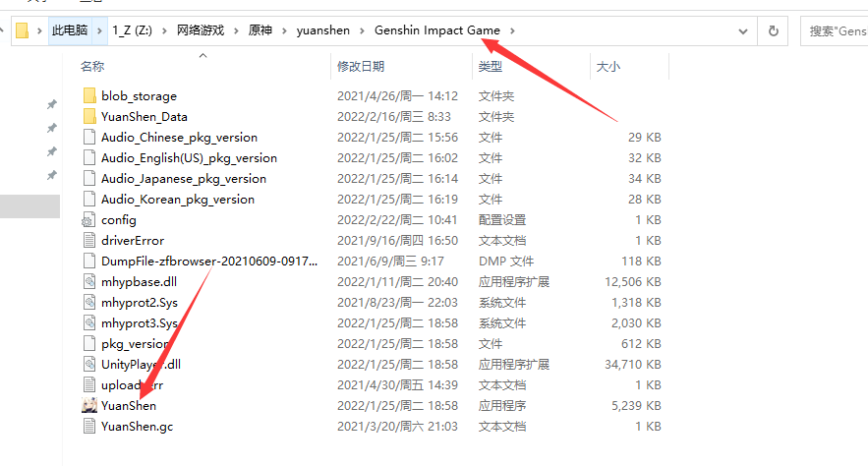
Task: Expand chevron after Genshin Impact Game breadcrumb
Action: click(512, 30)
